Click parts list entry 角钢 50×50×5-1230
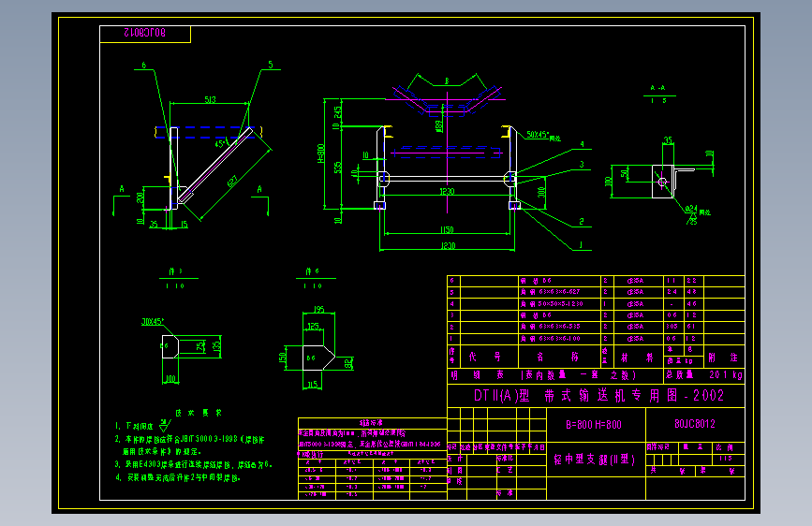Image resolution: width=812 pixels, height=526 pixels. (x=552, y=304)
